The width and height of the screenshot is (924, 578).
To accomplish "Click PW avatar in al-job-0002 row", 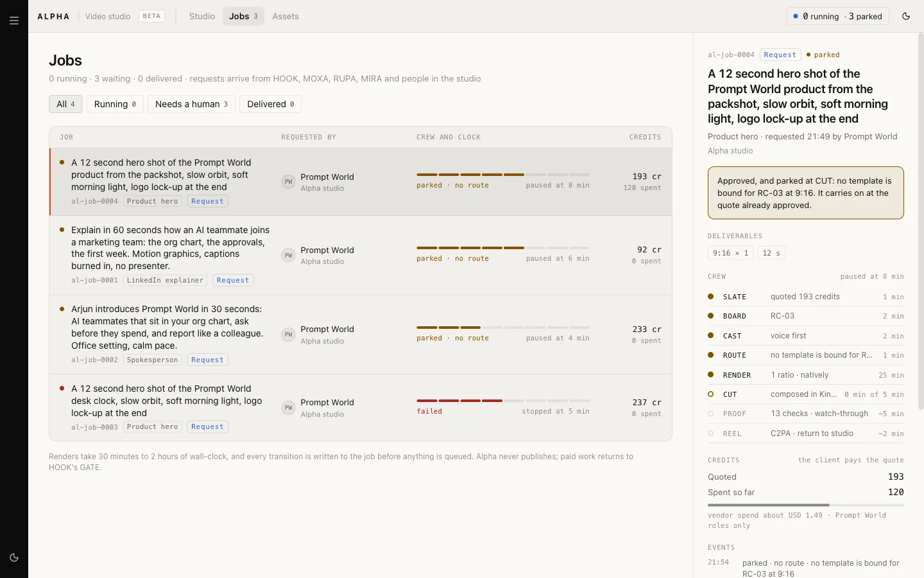I will (x=288, y=335).
